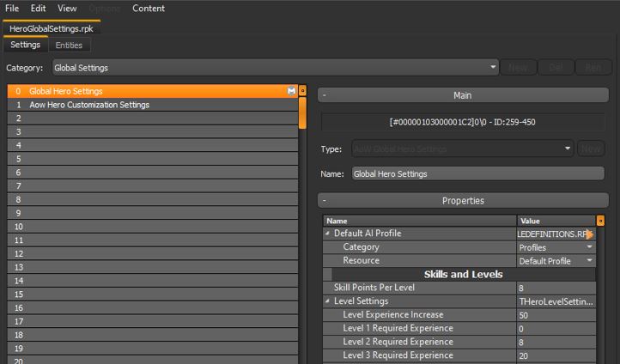Click orange corner icon of properties Value column
This screenshot has width=620, height=364.
(600, 221)
